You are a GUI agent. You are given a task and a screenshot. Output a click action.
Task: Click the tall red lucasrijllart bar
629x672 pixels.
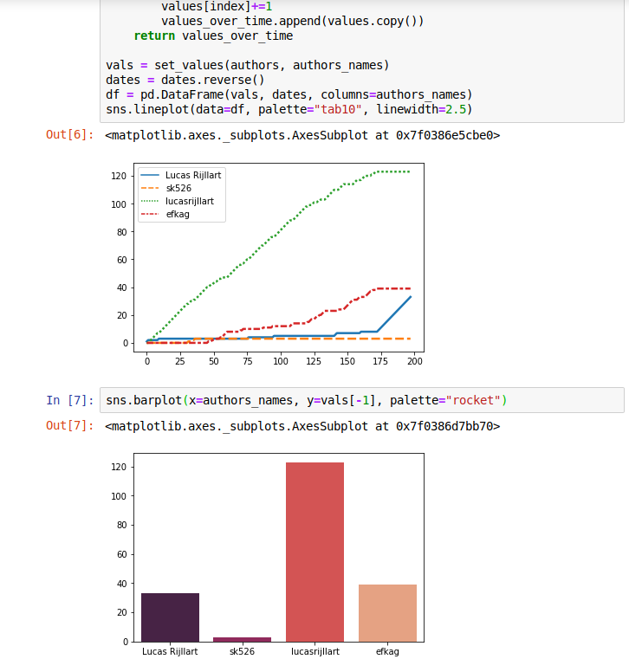tap(314, 552)
